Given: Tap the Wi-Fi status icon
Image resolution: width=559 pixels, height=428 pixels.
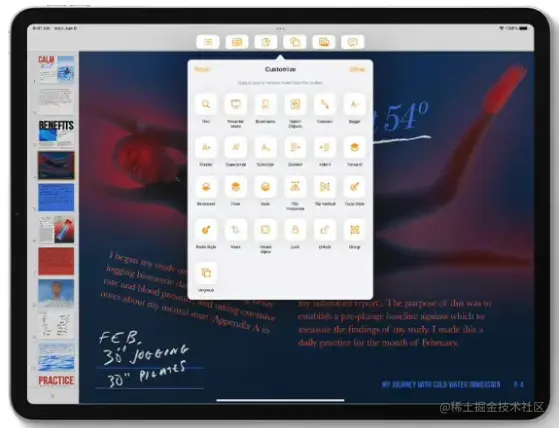Looking at the screenshot, I should [502, 28].
